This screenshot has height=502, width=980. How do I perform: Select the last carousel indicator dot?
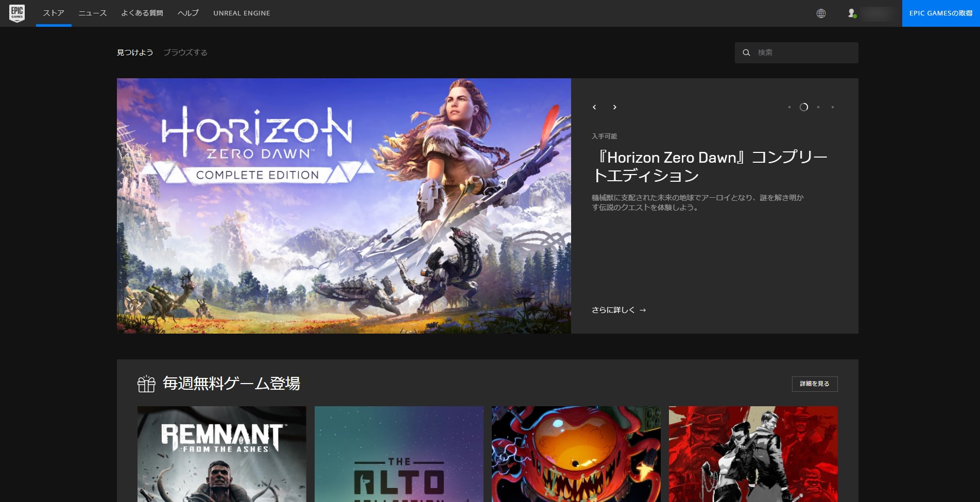coord(833,107)
